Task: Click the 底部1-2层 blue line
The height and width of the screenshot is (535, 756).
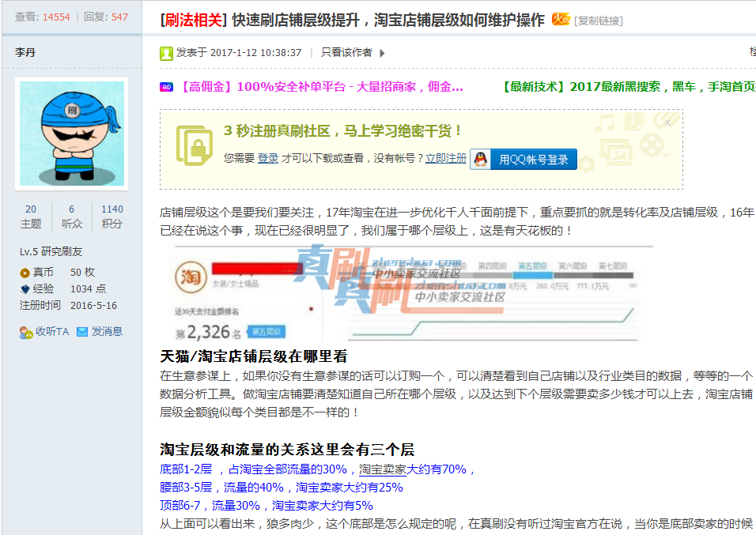Action: click(318, 469)
